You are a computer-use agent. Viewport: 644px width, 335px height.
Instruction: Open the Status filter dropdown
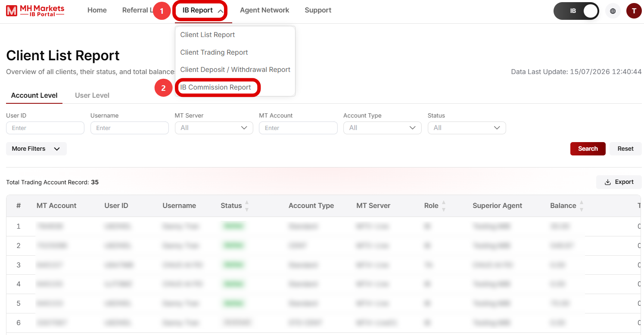pyautogui.click(x=467, y=128)
